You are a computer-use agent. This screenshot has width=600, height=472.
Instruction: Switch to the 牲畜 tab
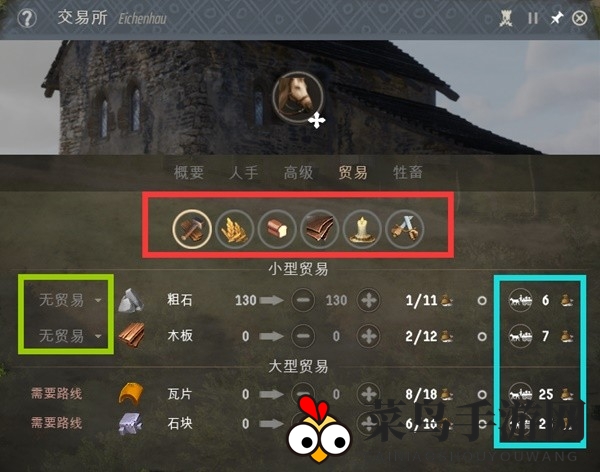[408, 173]
